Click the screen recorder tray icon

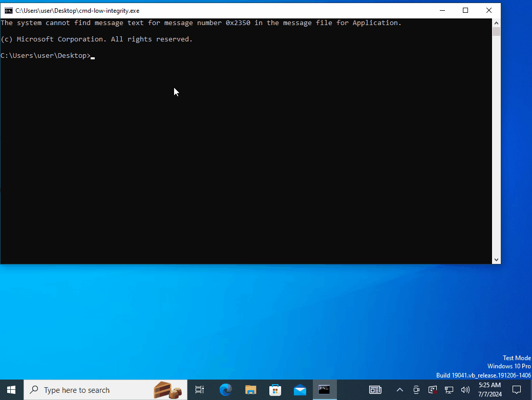(x=433, y=390)
